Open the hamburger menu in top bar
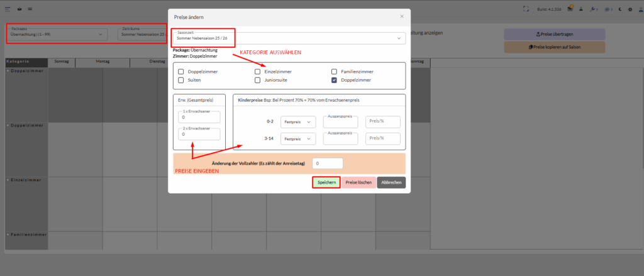This screenshot has width=644, height=276. [8, 9]
